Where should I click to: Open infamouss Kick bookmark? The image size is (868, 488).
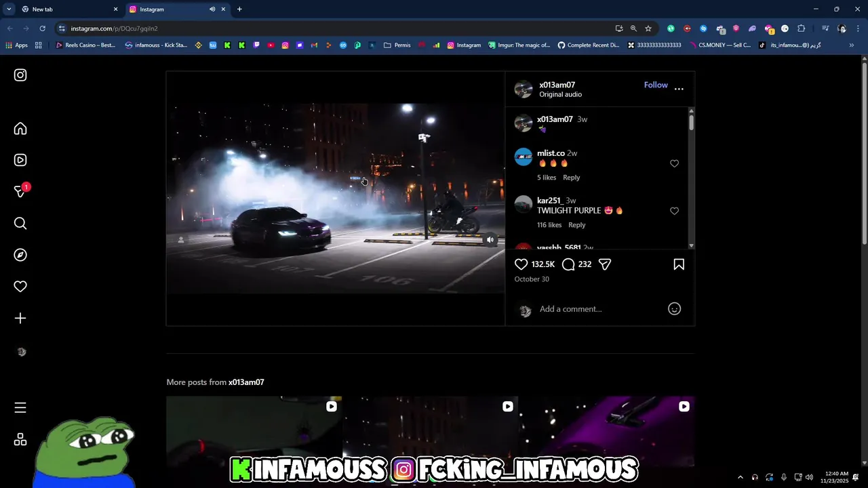point(156,45)
